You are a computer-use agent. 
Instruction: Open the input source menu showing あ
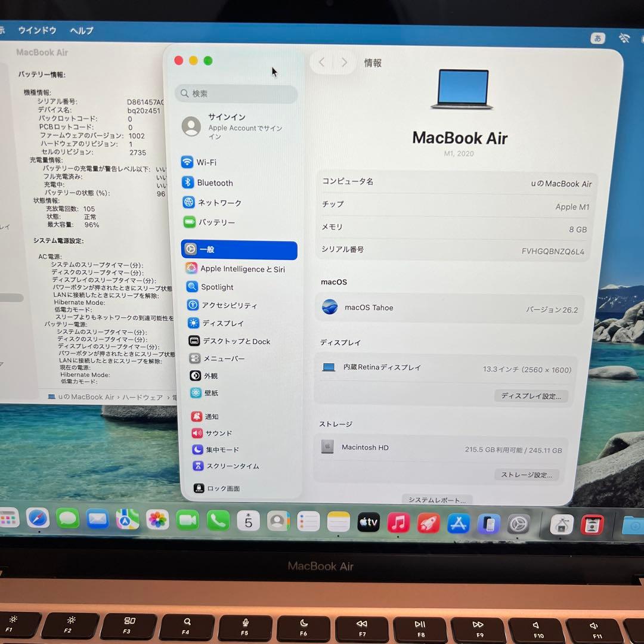point(598,38)
